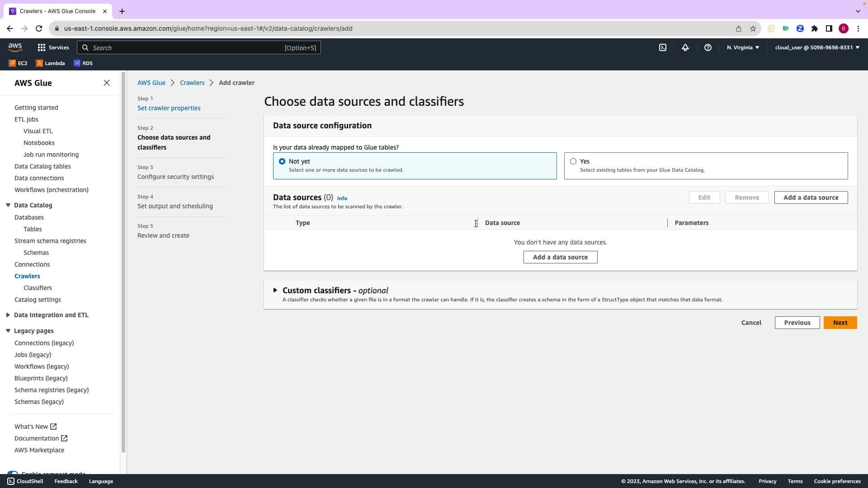Click Set crawler properties step link

point(169,108)
